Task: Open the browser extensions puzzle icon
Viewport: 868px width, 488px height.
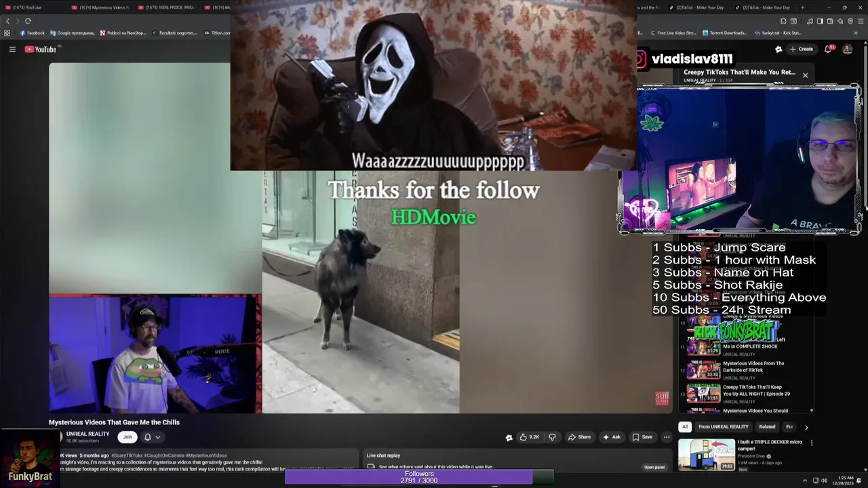Action: pos(783,21)
